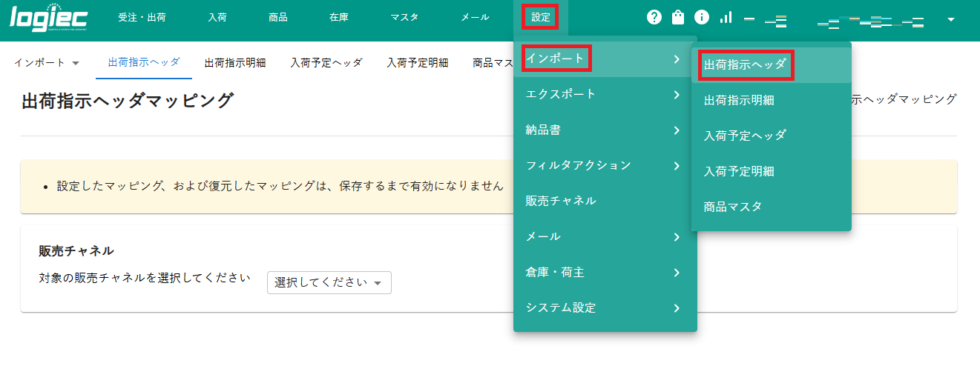The height and width of the screenshot is (389, 980).
Task: Expand the システム設定 submenu item
Action: point(605,307)
